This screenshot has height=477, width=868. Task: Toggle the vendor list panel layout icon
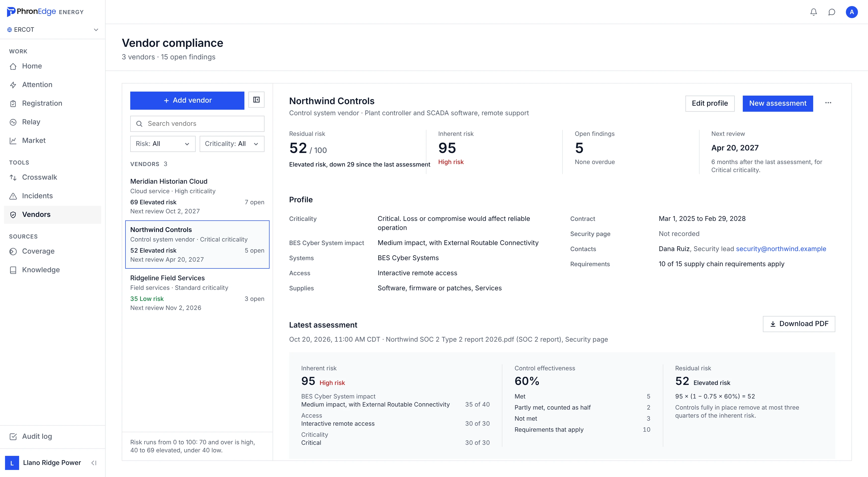(x=256, y=100)
